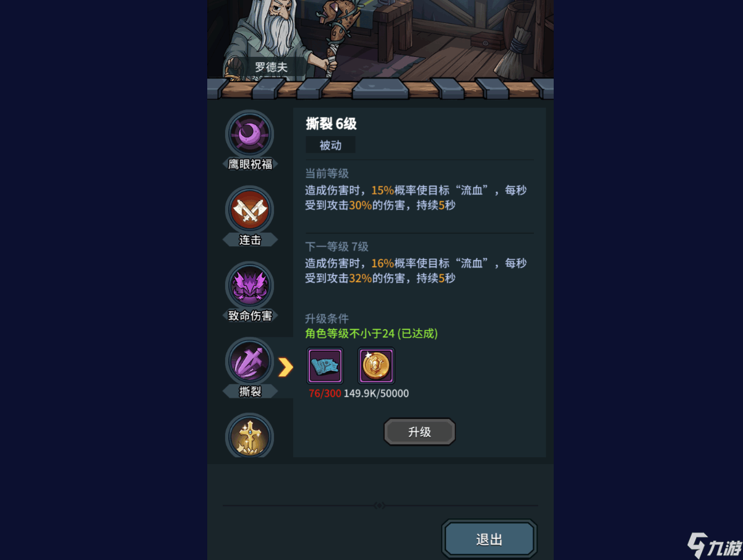Click the 升级 upgrade button

(x=419, y=432)
